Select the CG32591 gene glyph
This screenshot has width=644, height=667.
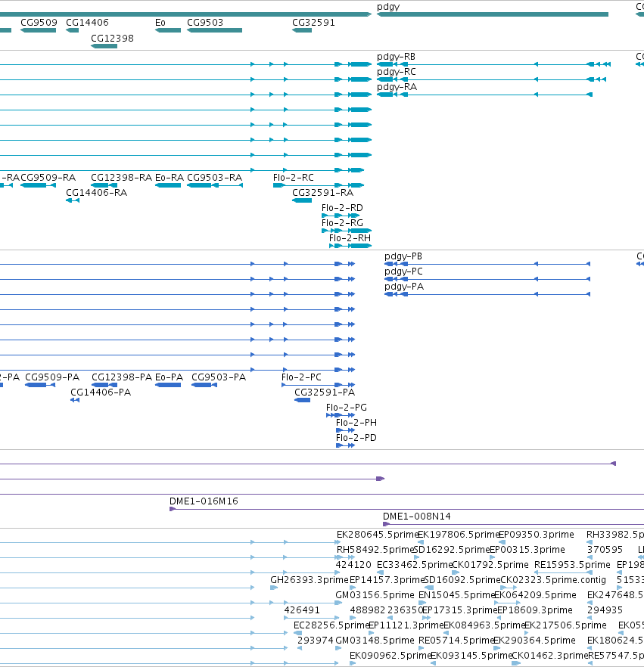pos(302,30)
